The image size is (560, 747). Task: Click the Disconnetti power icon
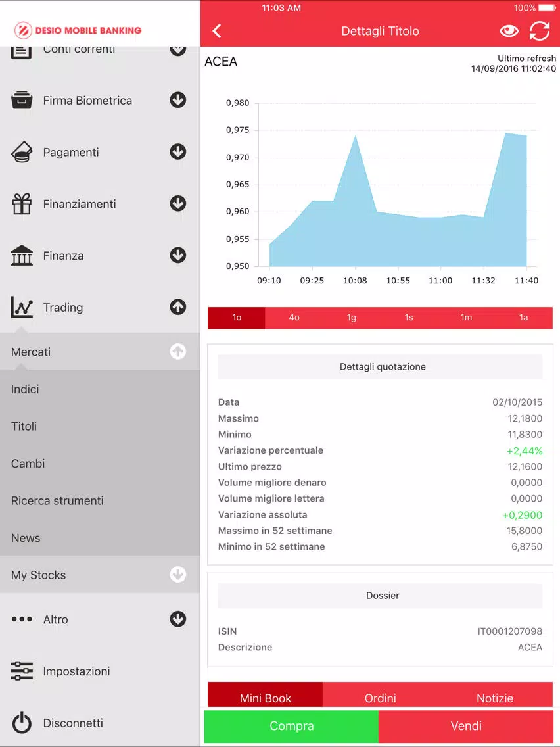coord(22,723)
